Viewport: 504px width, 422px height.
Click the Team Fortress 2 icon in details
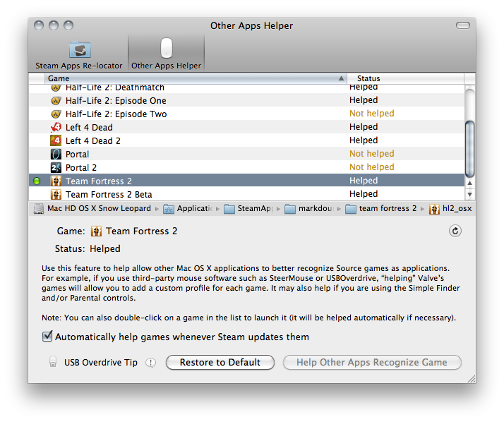(96, 231)
